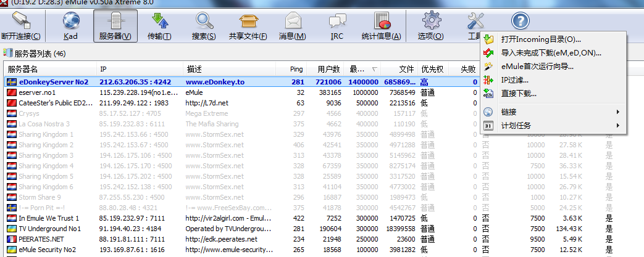The height and width of the screenshot is (257, 644).
Task: Select 直接下载 in the tools menu
Action: tap(553, 94)
